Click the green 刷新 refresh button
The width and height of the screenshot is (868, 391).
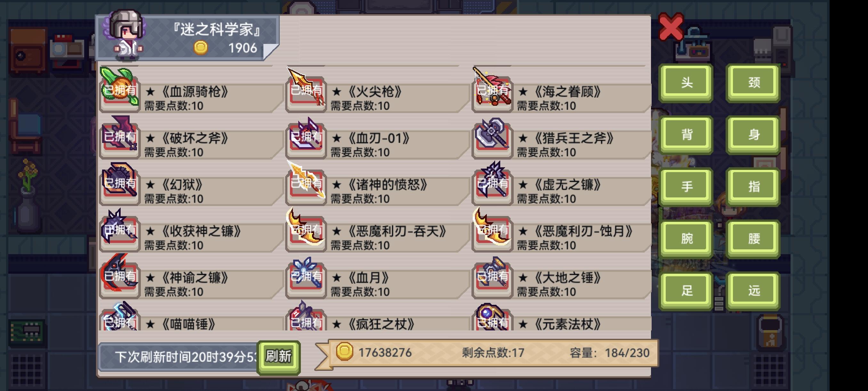click(x=278, y=357)
